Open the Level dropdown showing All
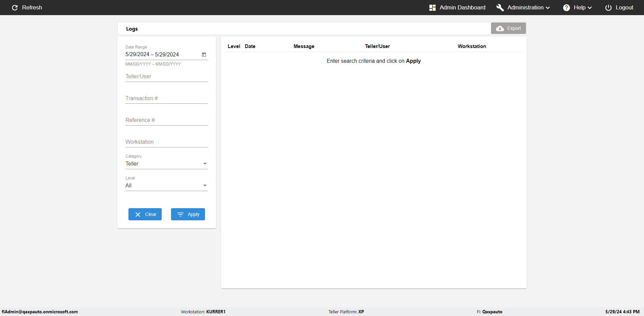Screen dimensions: 644x316 [167, 185]
